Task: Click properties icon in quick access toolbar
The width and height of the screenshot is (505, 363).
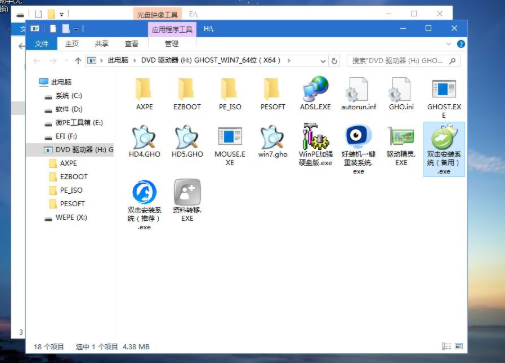Action: tap(53, 29)
